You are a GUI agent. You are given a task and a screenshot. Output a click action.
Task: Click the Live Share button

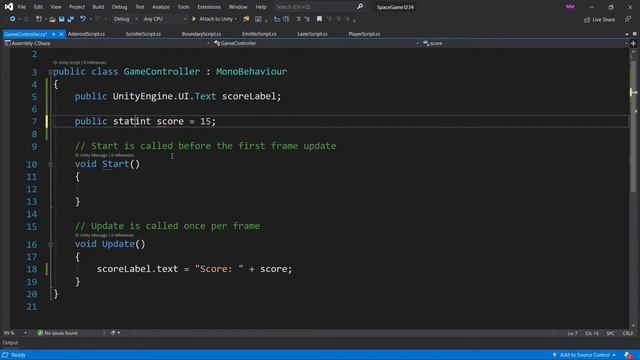[x=599, y=20]
